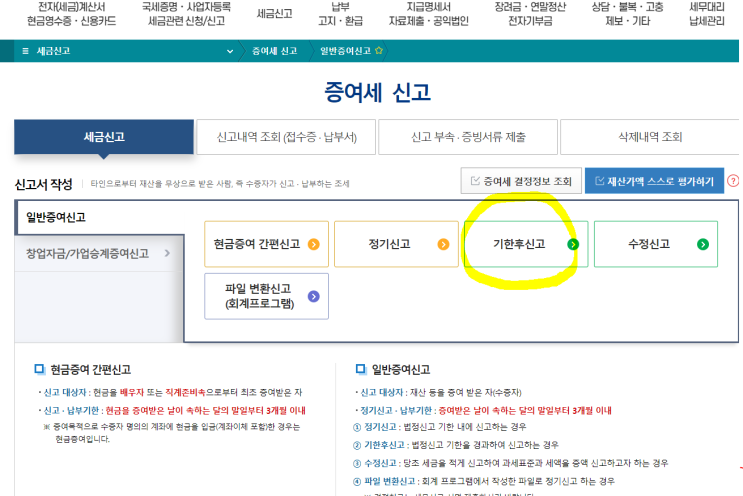
Task: Expand 창업자금/가업승계증여신고 side menu chevron
Action: point(167,253)
